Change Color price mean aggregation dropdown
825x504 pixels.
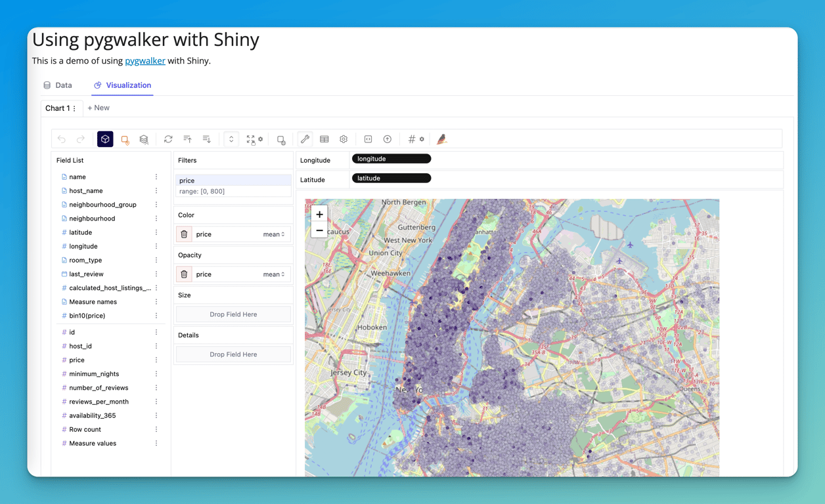click(x=274, y=234)
